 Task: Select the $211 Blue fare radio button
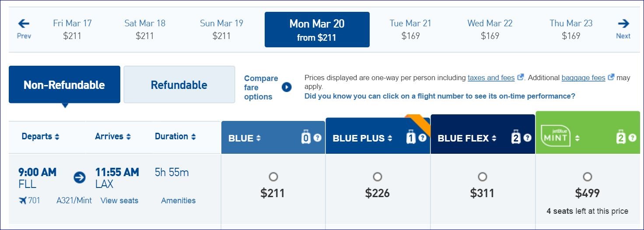point(273,177)
